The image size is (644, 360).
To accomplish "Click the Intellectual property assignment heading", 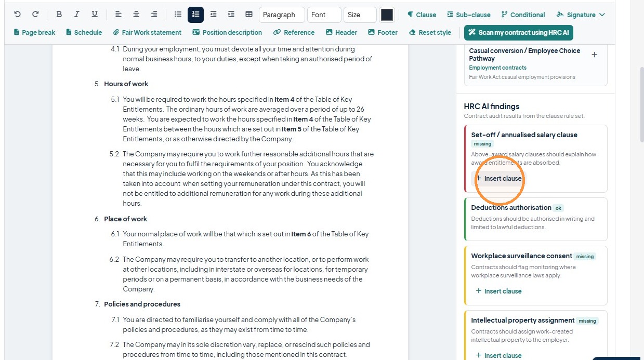I will 523,321.
